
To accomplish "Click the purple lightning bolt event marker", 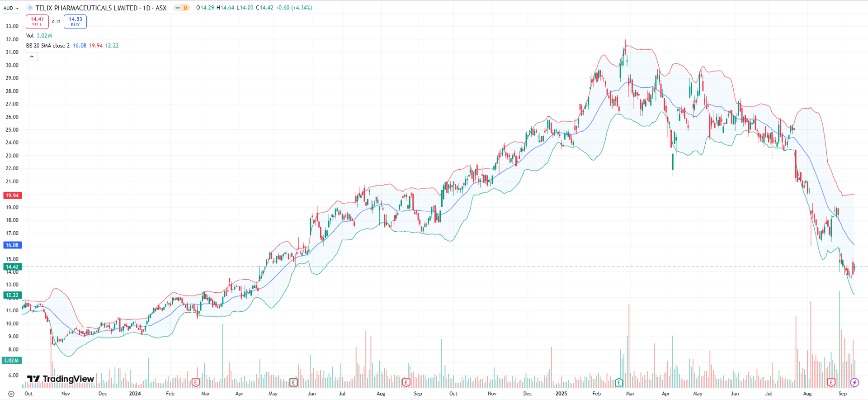I will coord(854,382).
